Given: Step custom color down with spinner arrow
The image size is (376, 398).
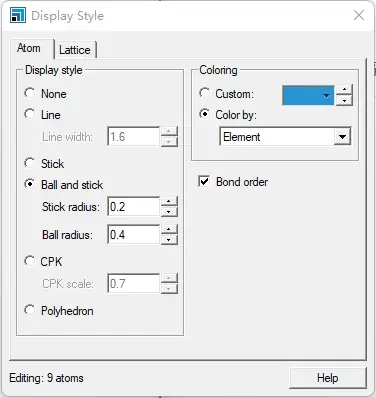Looking at the screenshot, I should pyautogui.click(x=344, y=100).
